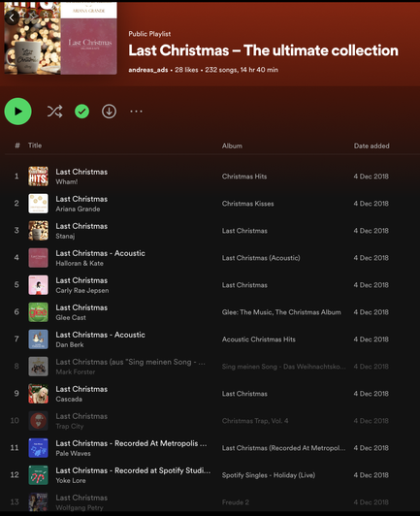The width and height of the screenshot is (420, 516).
Task: Toggle the saved-to-library green checkmark
Action: pyautogui.click(x=81, y=112)
